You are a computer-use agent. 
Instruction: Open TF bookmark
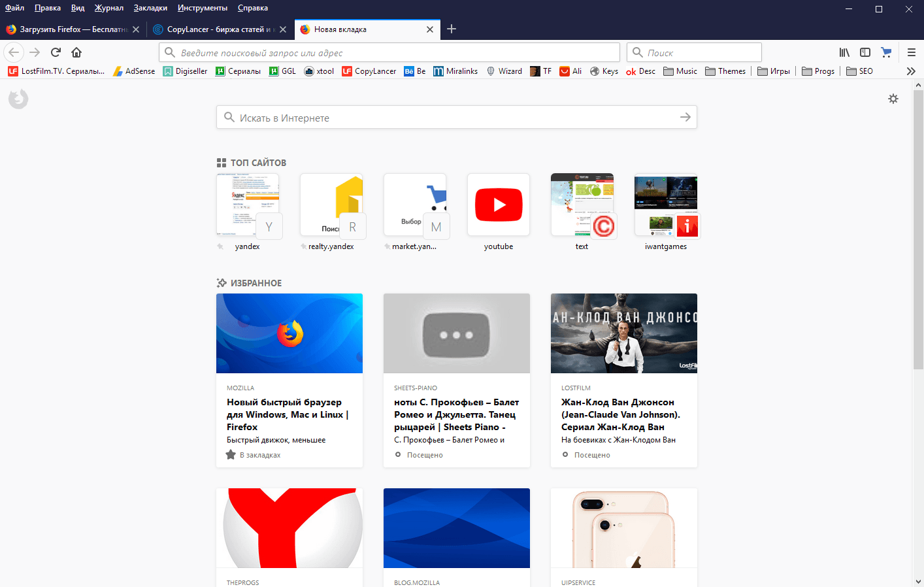(x=541, y=71)
